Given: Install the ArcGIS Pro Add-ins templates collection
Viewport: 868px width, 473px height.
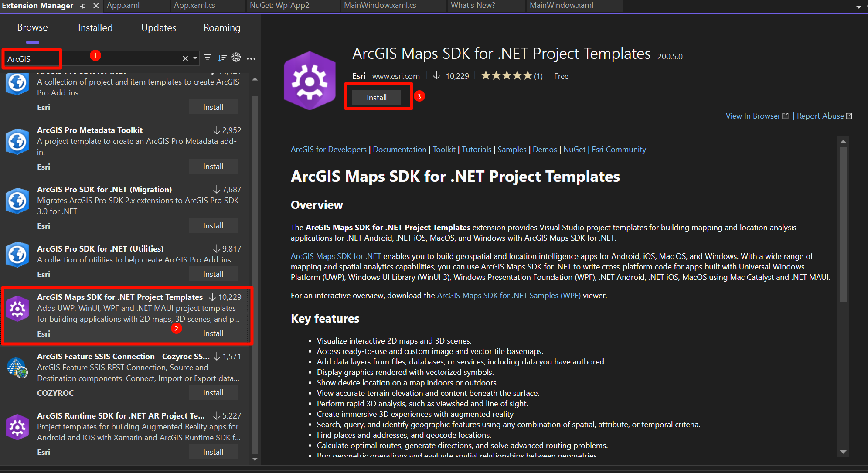Looking at the screenshot, I should point(213,107).
